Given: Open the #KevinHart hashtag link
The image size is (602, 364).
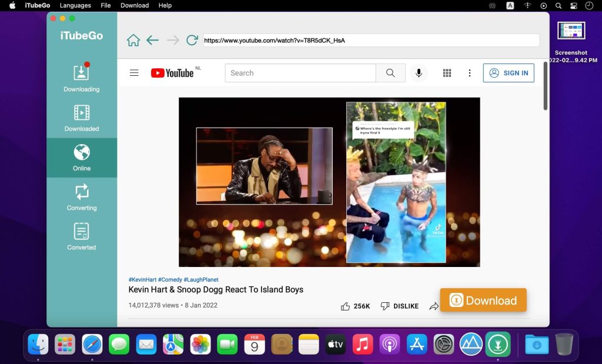Looking at the screenshot, I should [x=142, y=279].
